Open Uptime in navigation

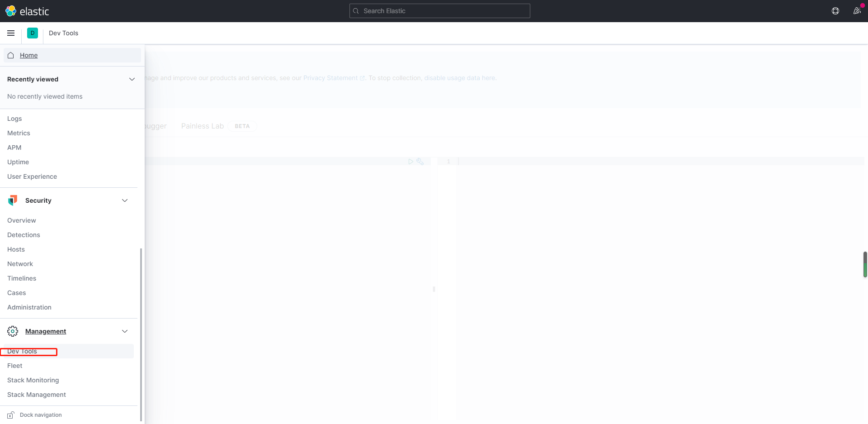point(18,162)
